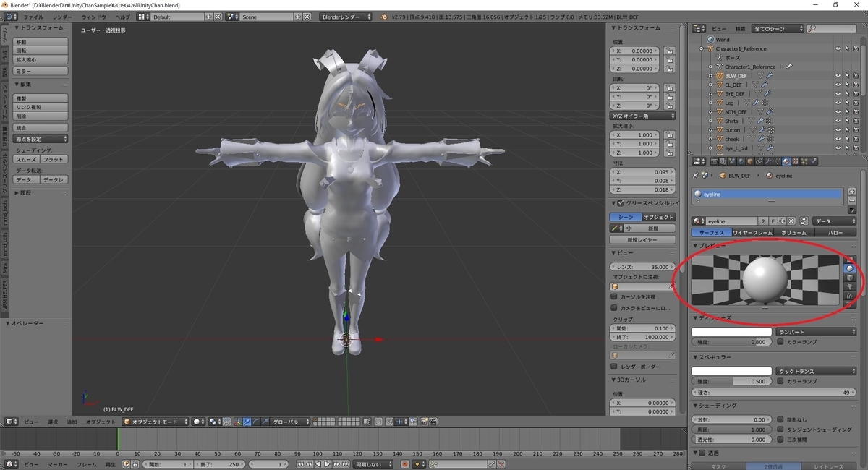Click the material name field eyeline

coord(730,221)
